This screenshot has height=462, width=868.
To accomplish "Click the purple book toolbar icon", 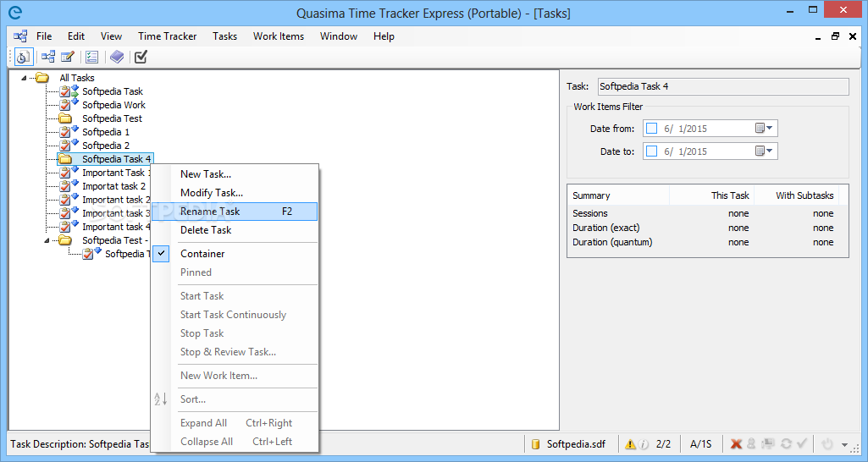I will coord(117,57).
